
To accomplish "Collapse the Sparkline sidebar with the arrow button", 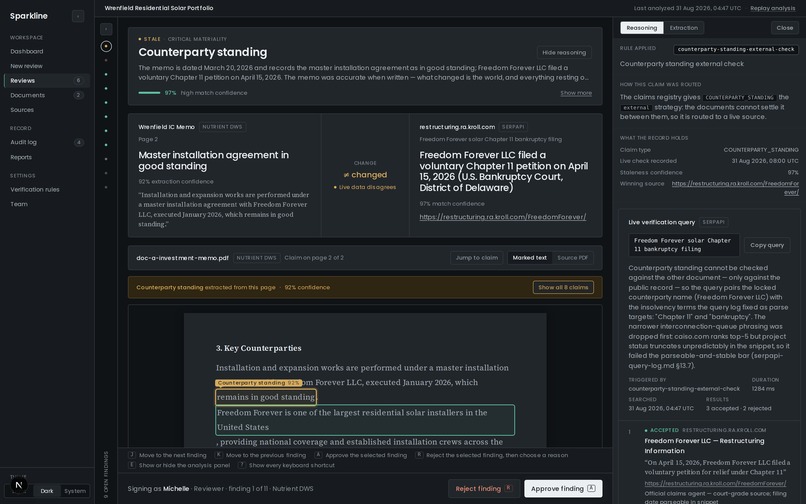I will point(78,16).
